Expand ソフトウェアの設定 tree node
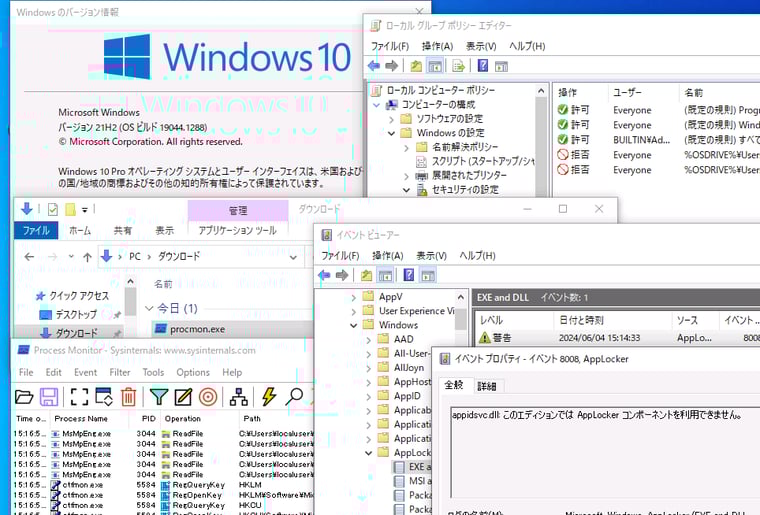Viewport: 760px width, 515px height. pos(392,119)
